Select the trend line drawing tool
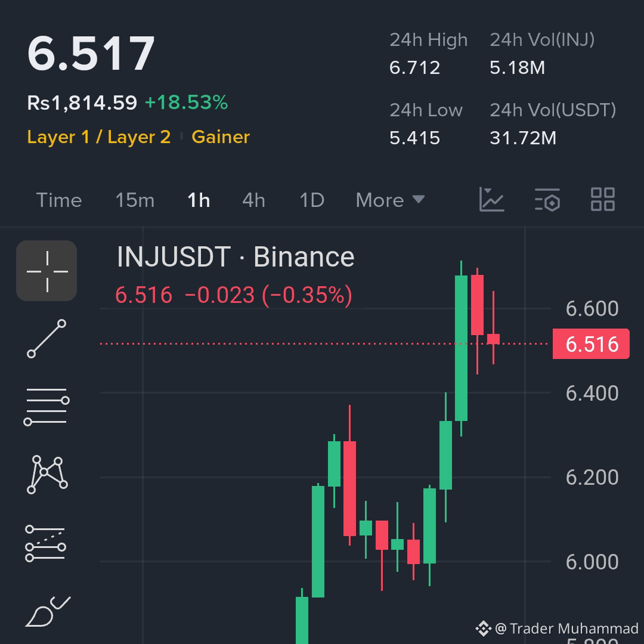 [47, 339]
